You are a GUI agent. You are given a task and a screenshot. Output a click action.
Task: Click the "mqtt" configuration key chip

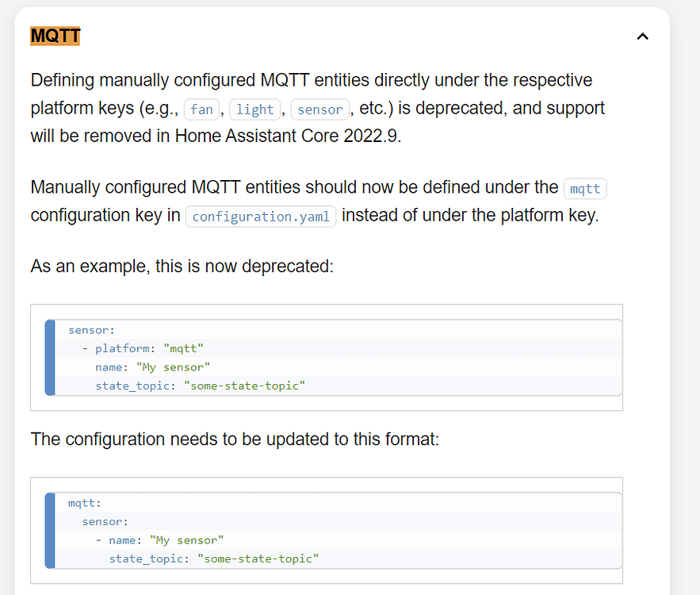click(x=584, y=188)
